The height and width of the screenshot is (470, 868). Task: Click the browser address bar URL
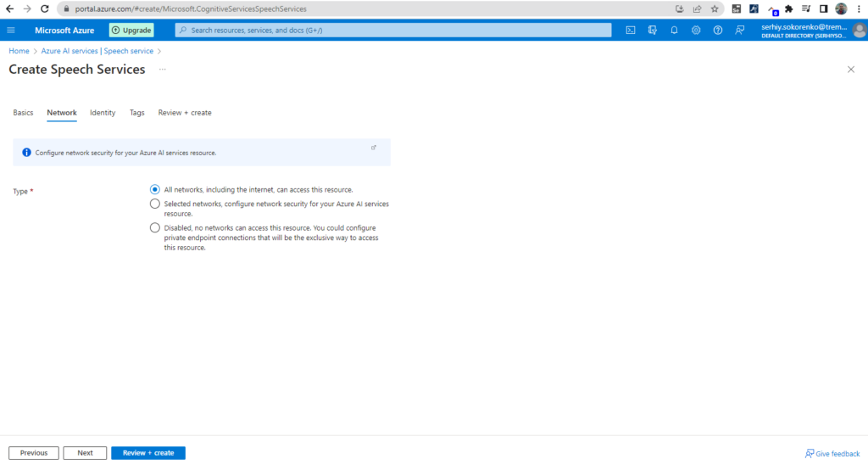191,8
